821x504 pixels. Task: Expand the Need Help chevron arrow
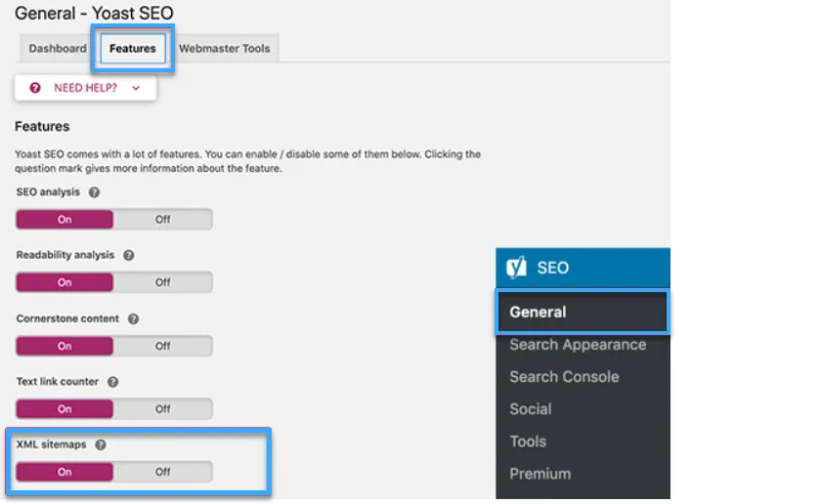coord(136,88)
